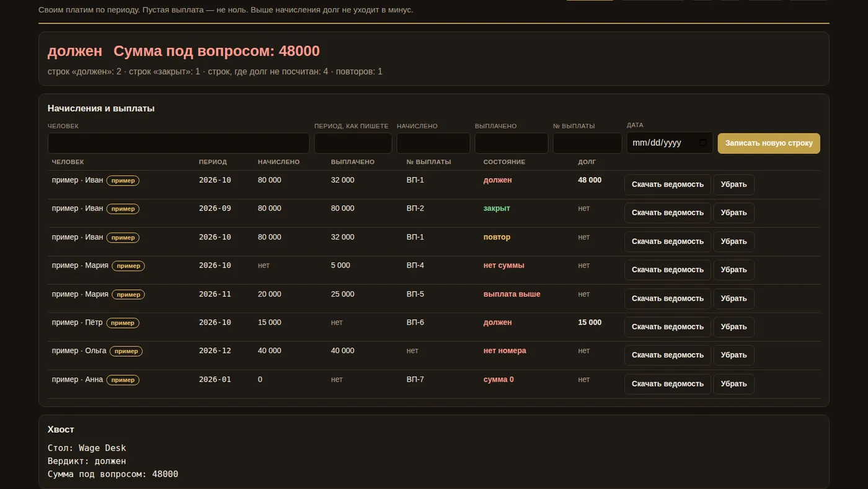
Task: Click the Дата mm/dd/yyyy field
Action: 670,143
